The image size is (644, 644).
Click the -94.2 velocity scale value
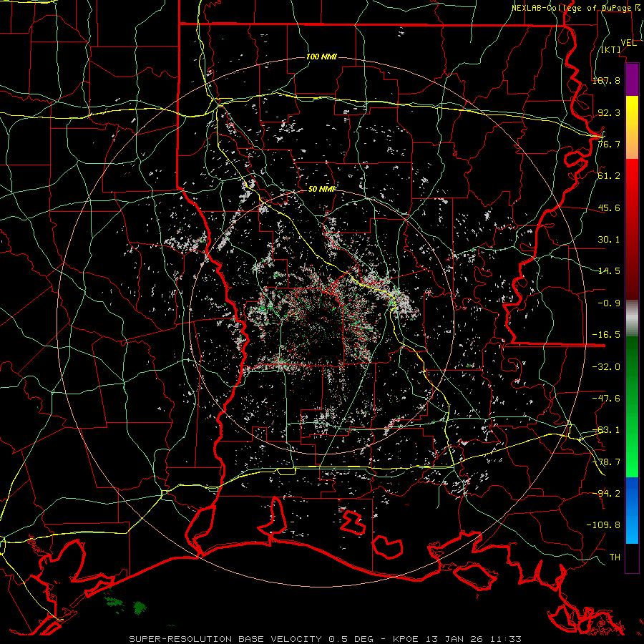606,493
